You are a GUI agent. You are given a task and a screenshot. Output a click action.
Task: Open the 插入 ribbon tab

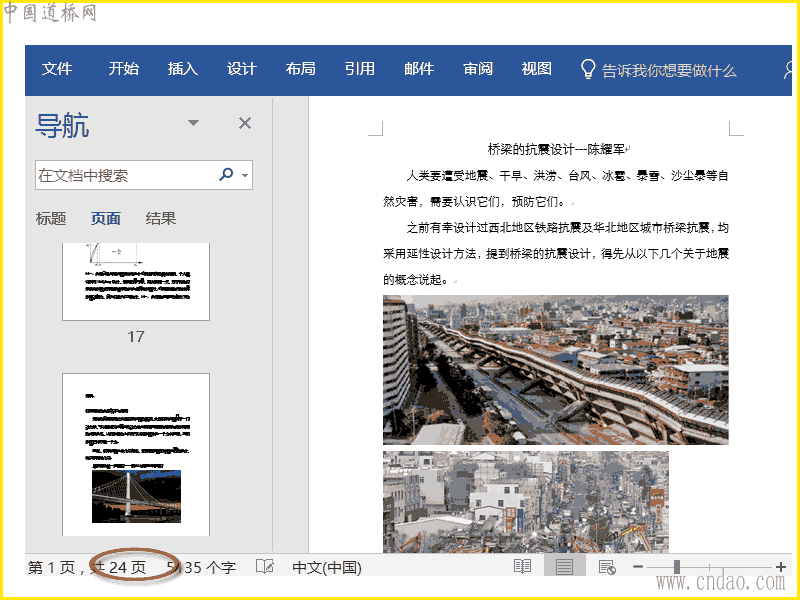[x=183, y=69]
